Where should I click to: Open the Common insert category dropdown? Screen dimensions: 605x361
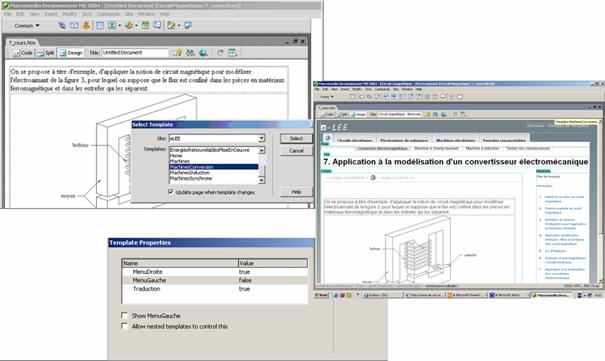pos(27,25)
